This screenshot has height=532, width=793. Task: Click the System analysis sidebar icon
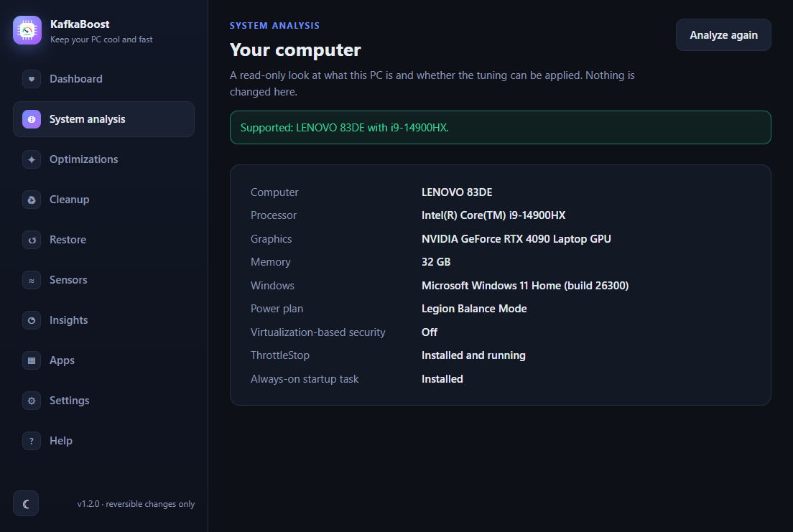tap(32, 119)
